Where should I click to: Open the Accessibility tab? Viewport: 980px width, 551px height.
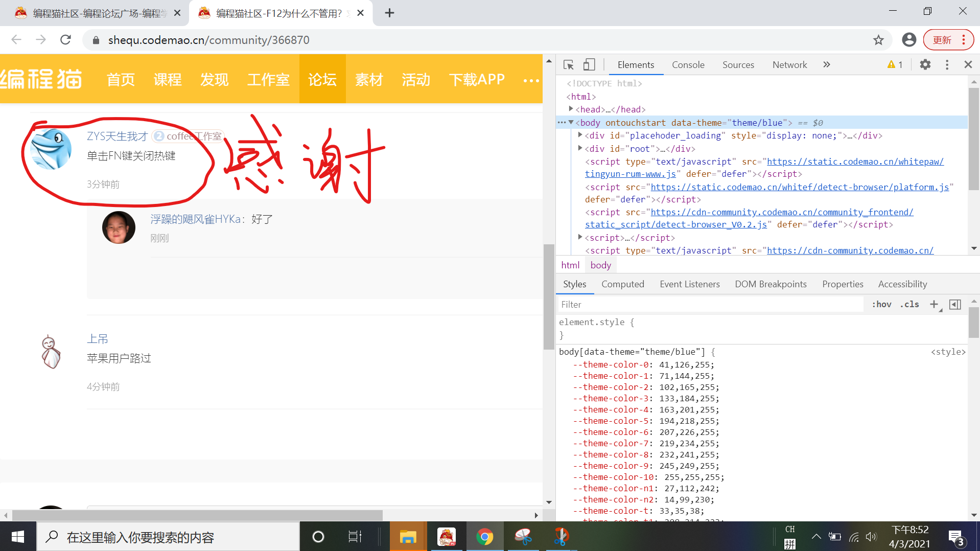[x=902, y=284]
